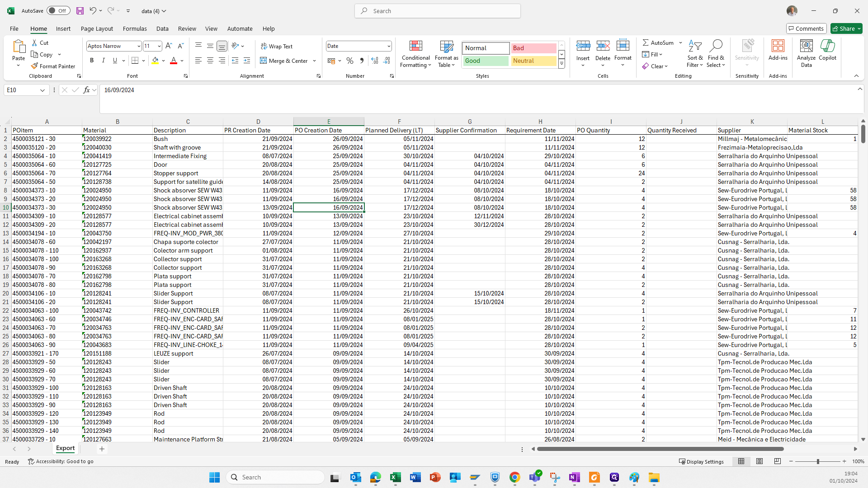This screenshot has height=488, width=868.
Task: Click Increase Font Size icon
Action: pos(169,46)
